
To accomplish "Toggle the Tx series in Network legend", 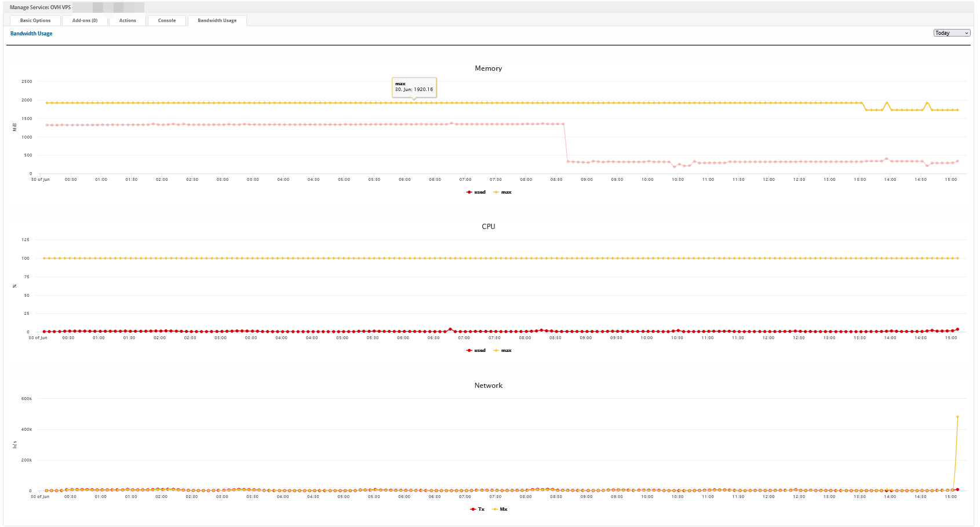I will 478,509.
